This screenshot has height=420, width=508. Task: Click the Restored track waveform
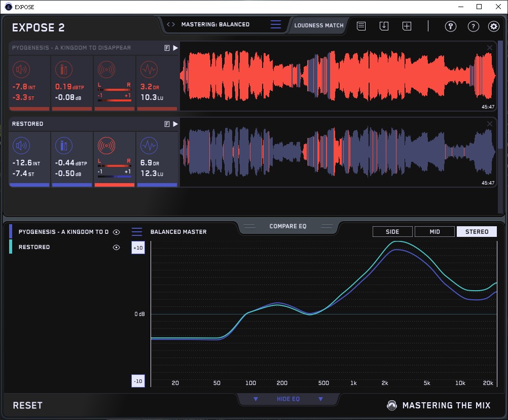click(x=338, y=152)
